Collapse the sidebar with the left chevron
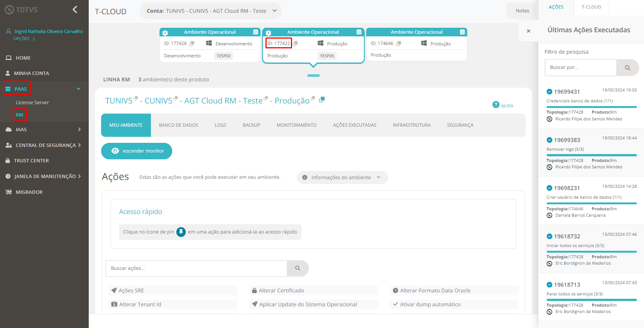This screenshot has height=328, width=644. [x=75, y=9]
